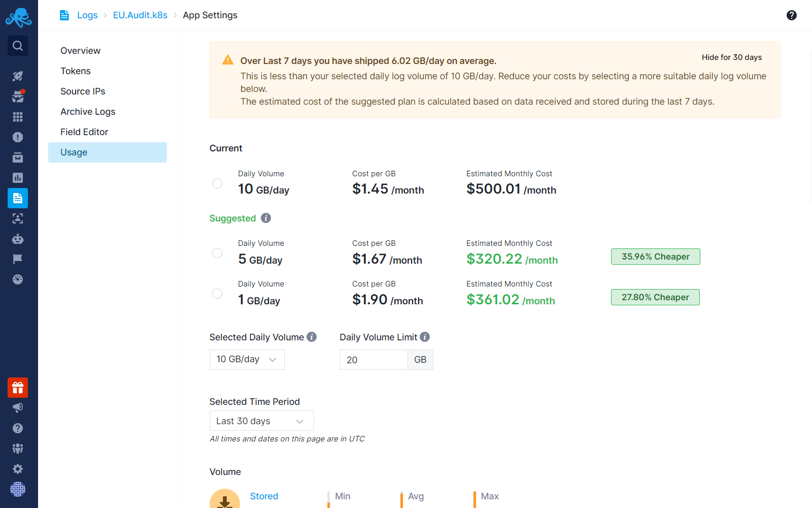This screenshot has height=508, width=812.
Task: Click the Avg label under Volume
Action: 416,496
